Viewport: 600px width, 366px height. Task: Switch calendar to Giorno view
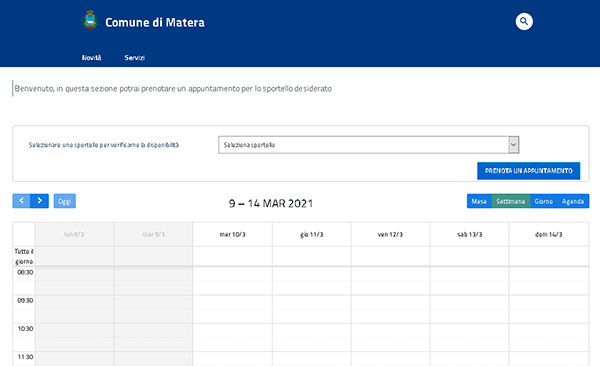544,201
